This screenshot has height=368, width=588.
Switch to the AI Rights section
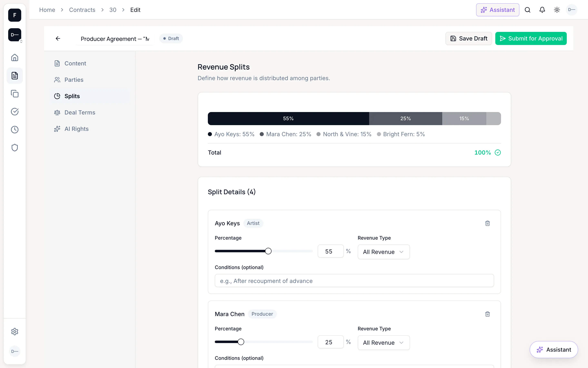pos(90,129)
